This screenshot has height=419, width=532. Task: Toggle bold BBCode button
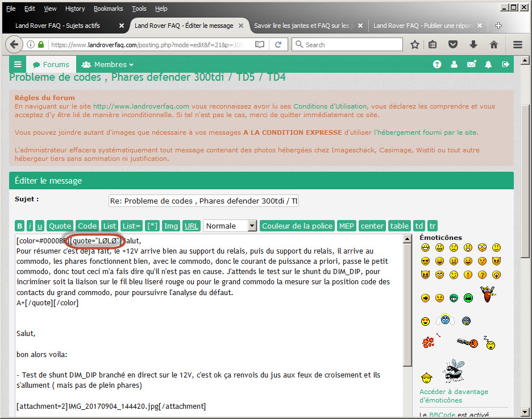point(20,226)
